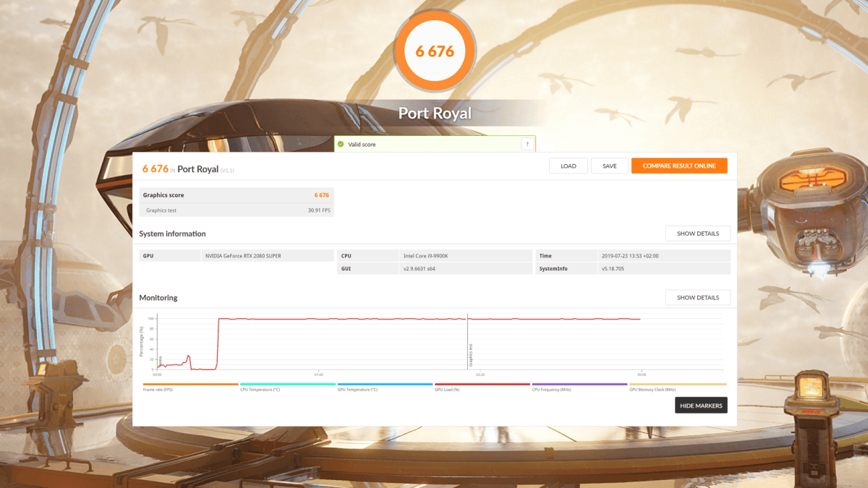
Task: Show details for System information
Action: 698,234
